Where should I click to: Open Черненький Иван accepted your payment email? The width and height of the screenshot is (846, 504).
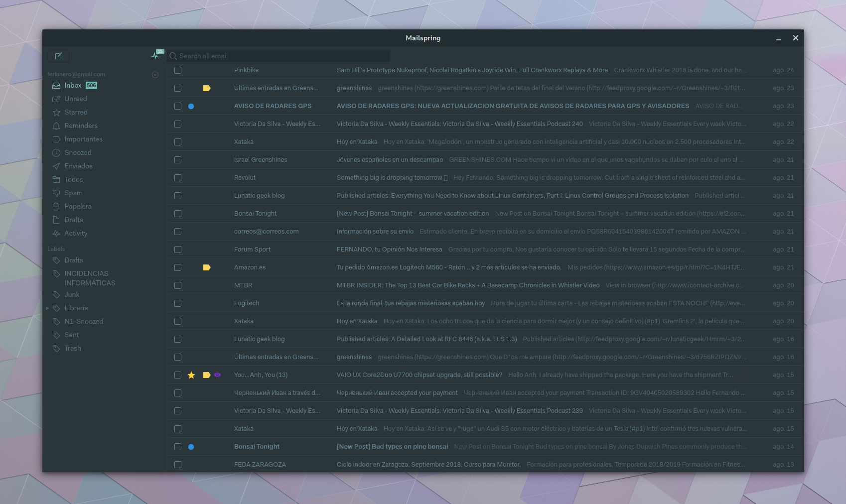tap(485, 393)
